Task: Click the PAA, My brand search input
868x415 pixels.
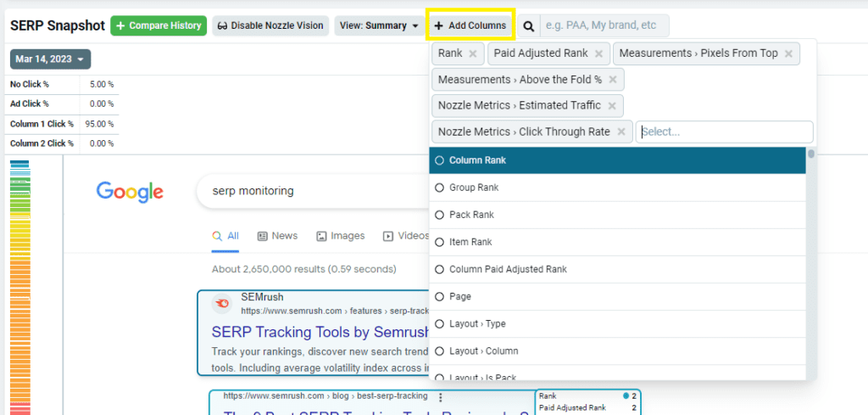Action: tap(604, 25)
